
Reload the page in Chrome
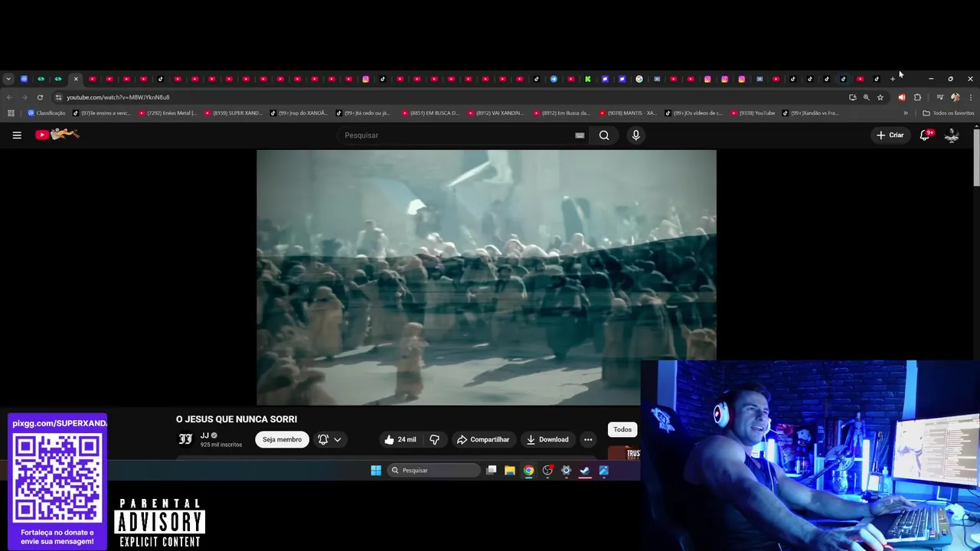pyautogui.click(x=40, y=97)
